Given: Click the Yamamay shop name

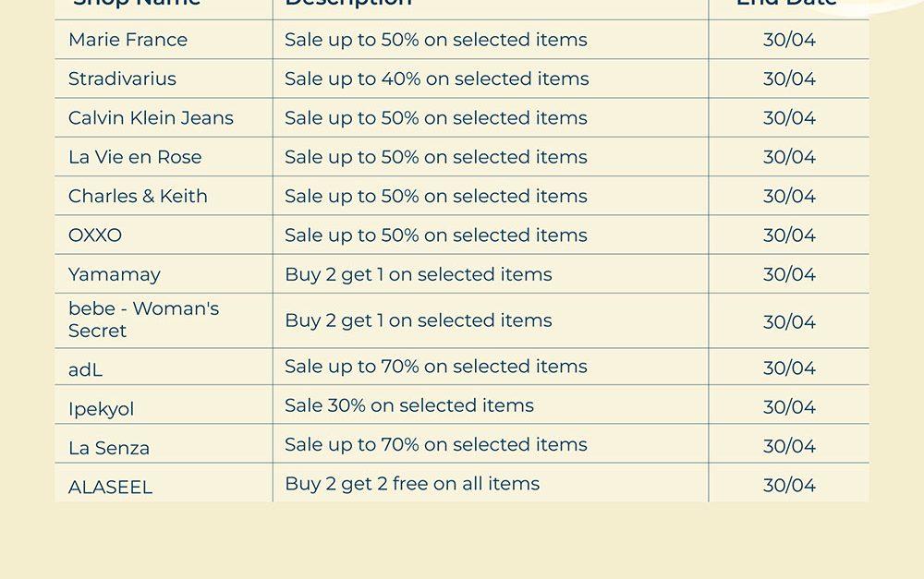Looking at the screenshot, I should (x=115, y=274).
